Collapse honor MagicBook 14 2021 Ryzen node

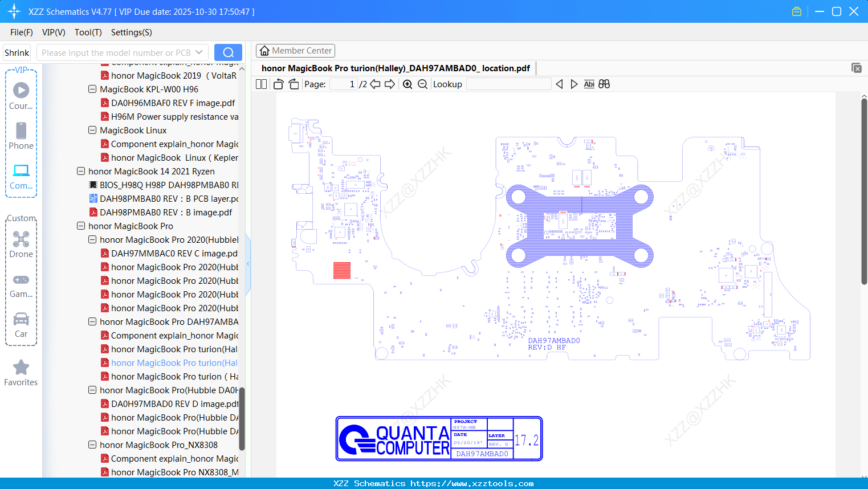[81, 171]
